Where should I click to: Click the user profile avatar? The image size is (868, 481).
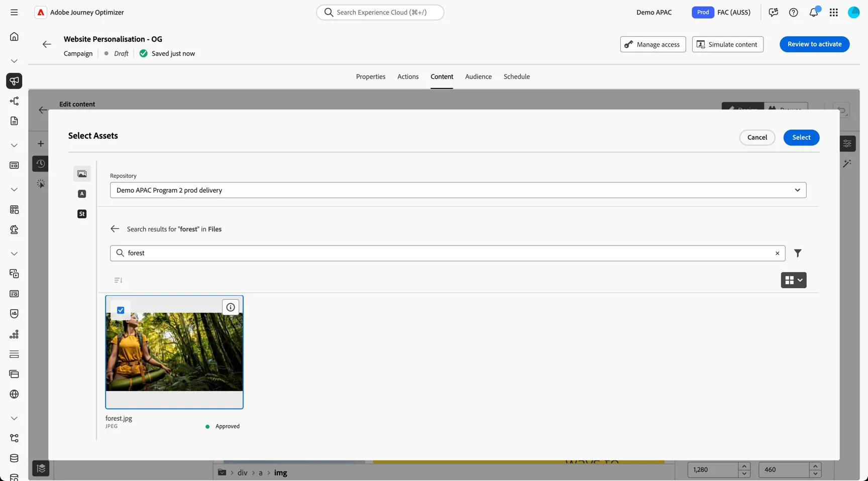[853, 13]
